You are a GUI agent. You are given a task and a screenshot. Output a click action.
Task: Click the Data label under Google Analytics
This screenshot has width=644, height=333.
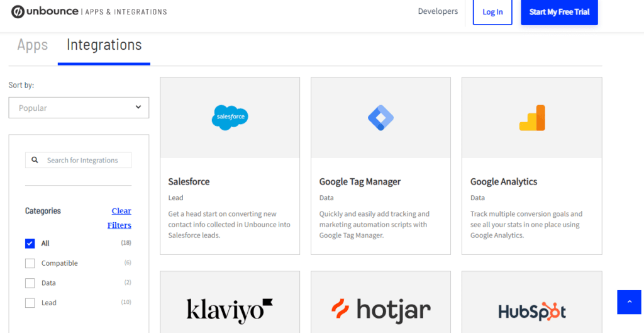tap(478, 198)
